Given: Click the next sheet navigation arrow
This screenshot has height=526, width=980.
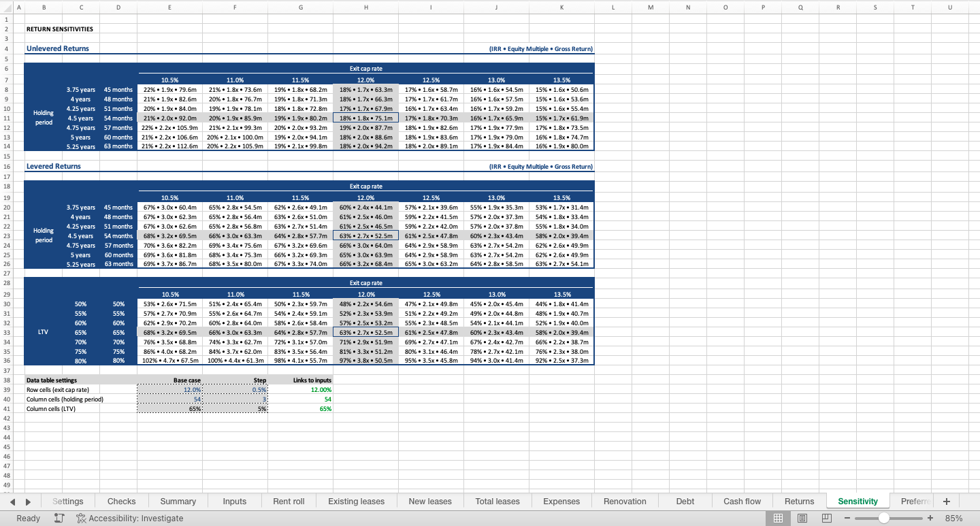Looking at the screenshot, I should 27,502.
